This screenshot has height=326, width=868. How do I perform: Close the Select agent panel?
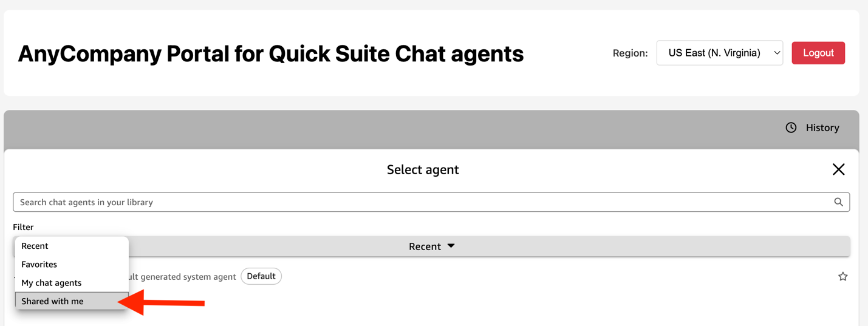[x=838, y=169]
